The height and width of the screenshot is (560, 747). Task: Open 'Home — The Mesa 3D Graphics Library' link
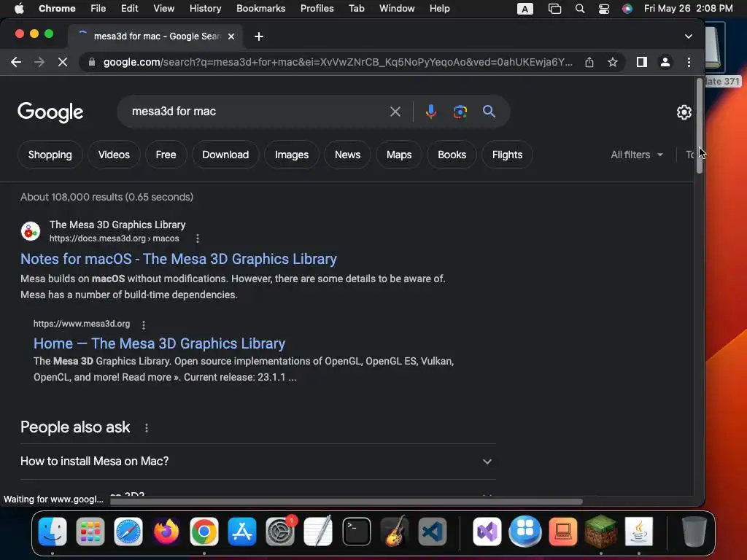[x=160, y=344]
